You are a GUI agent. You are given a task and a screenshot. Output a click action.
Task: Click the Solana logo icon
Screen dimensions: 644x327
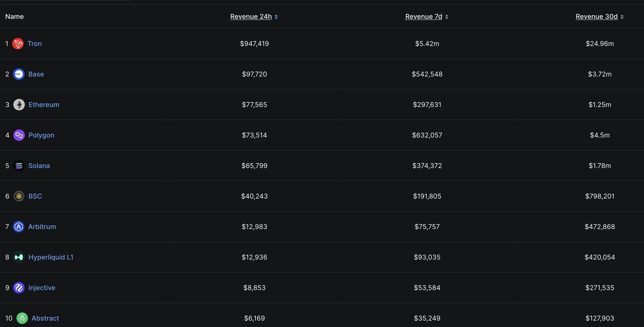point(19,166)
